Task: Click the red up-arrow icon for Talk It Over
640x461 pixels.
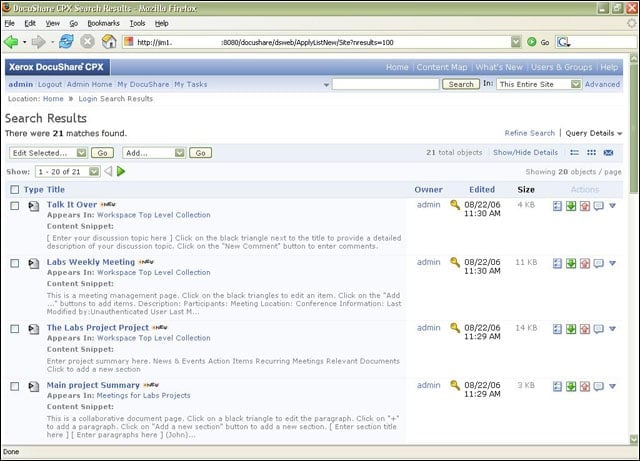Action: coord(585,206)
